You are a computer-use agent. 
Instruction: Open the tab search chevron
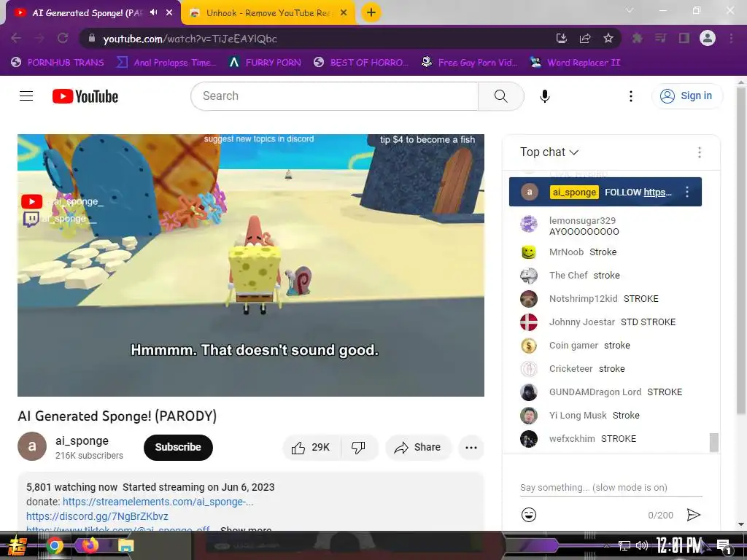point(630,10)
